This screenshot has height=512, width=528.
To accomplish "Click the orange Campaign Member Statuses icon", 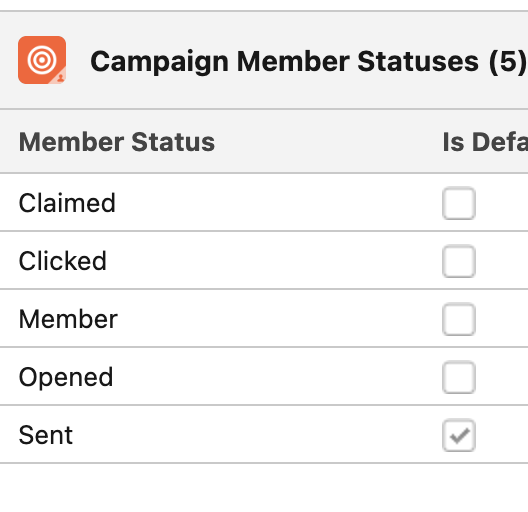I will coord(42,60).
